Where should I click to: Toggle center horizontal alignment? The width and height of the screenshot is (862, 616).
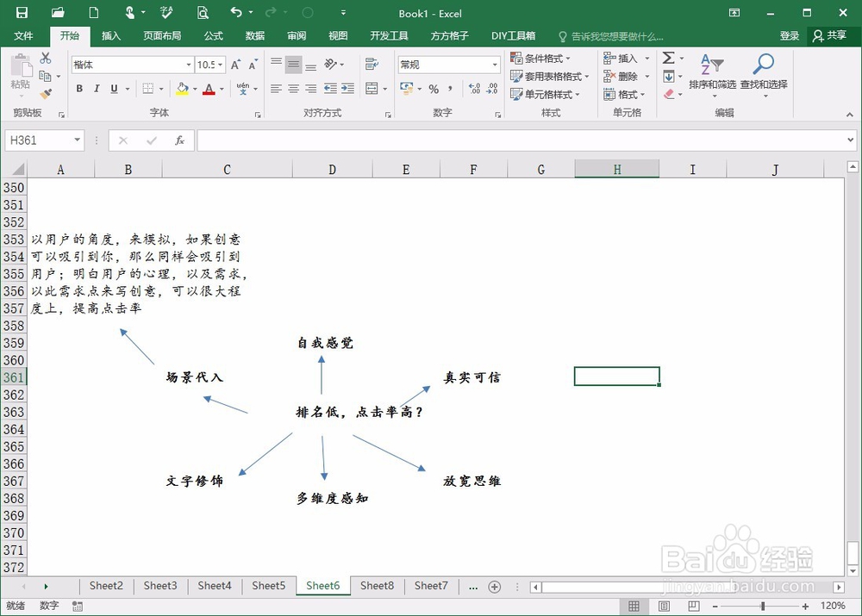[x=294, y=89]
